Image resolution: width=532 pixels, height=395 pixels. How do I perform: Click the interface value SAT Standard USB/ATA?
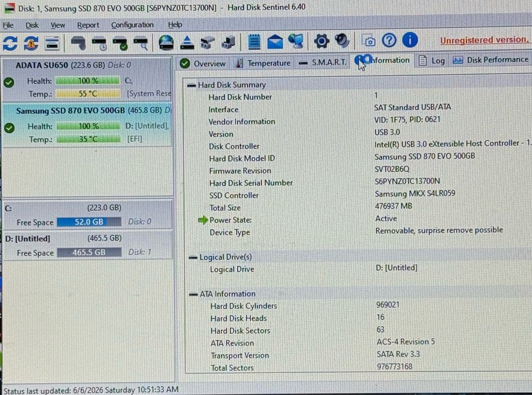click(x=413, y=107)
